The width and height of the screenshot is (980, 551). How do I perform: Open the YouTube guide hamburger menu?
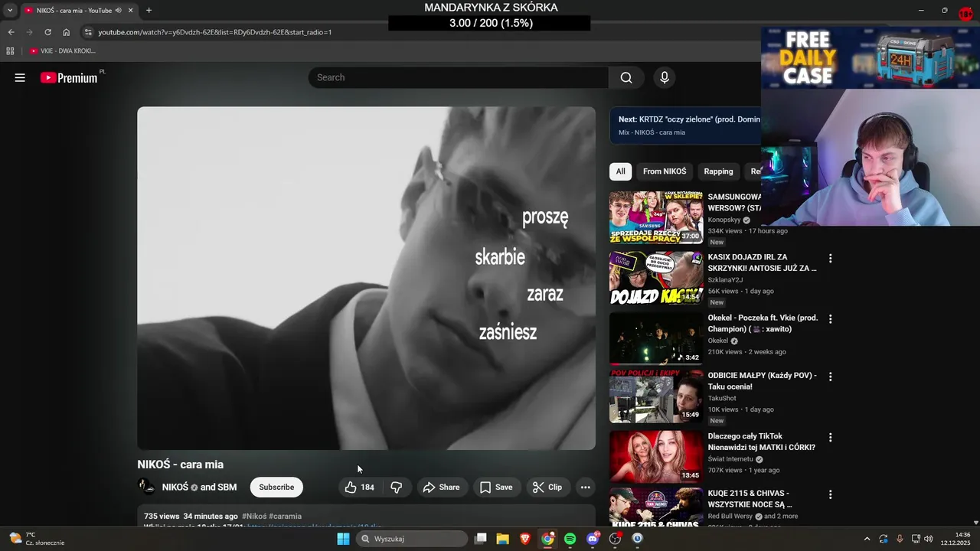point(20,77)
